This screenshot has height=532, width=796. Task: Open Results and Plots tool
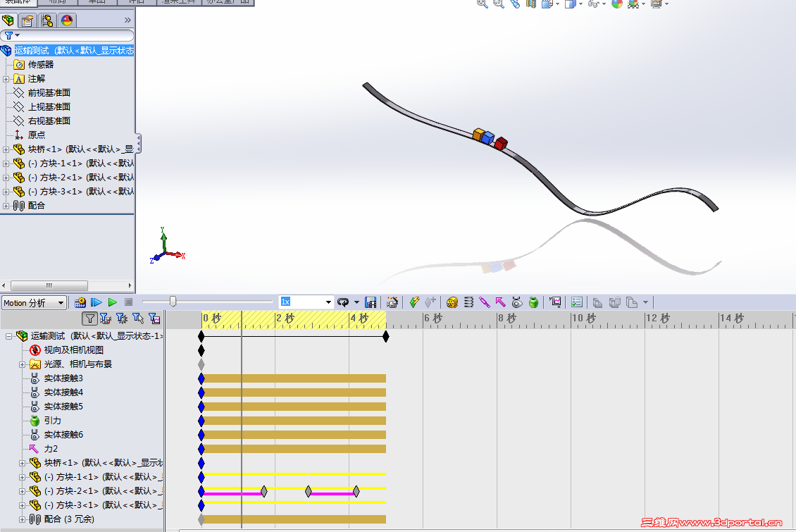click(555, 302)
